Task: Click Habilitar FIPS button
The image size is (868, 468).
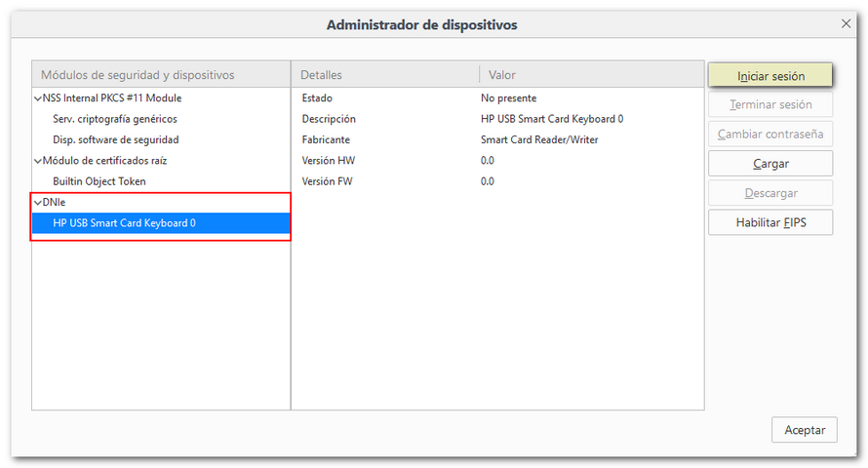Action: click(x=770, y=222)
